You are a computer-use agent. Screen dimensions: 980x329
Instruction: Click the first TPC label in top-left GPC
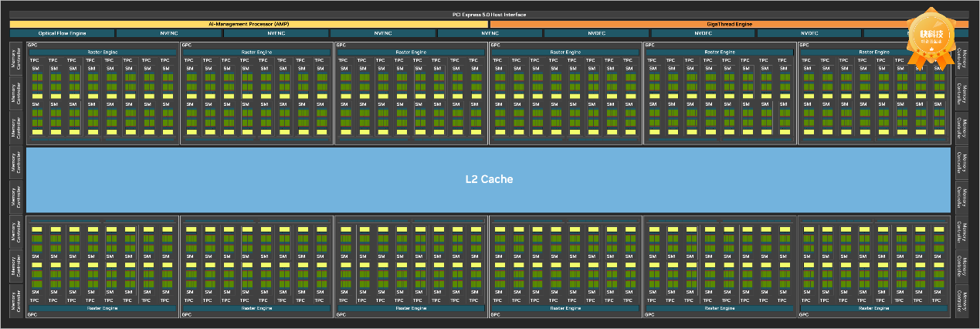click(36, 60)
